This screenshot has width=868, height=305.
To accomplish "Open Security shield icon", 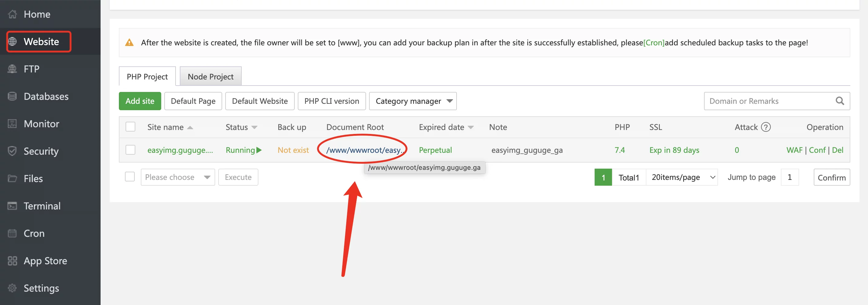I will tap(12, 151).
